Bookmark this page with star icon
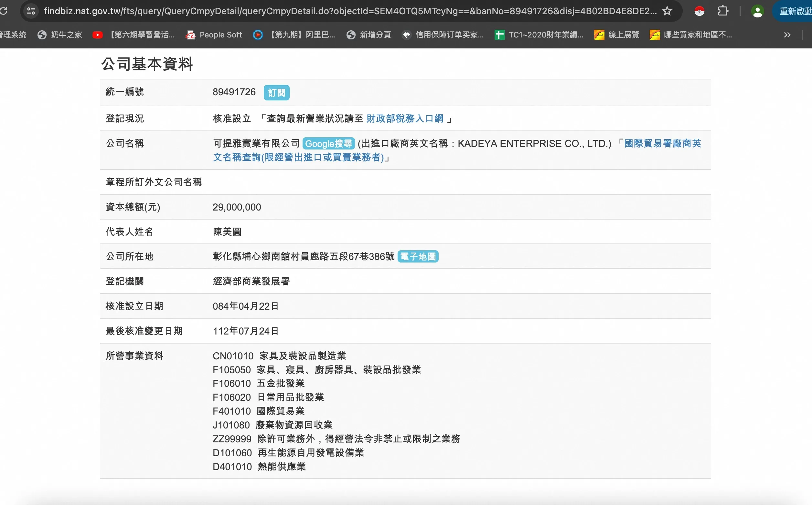812x505 pixels. pos(667,11)
